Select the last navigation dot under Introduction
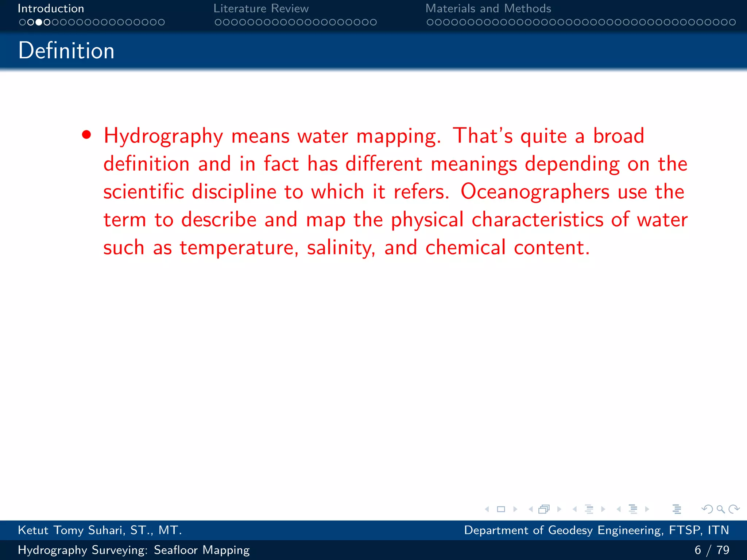Image resolution: width=747 pixels, height=560 pixels. pyautogui.click(x=161, y=22)
